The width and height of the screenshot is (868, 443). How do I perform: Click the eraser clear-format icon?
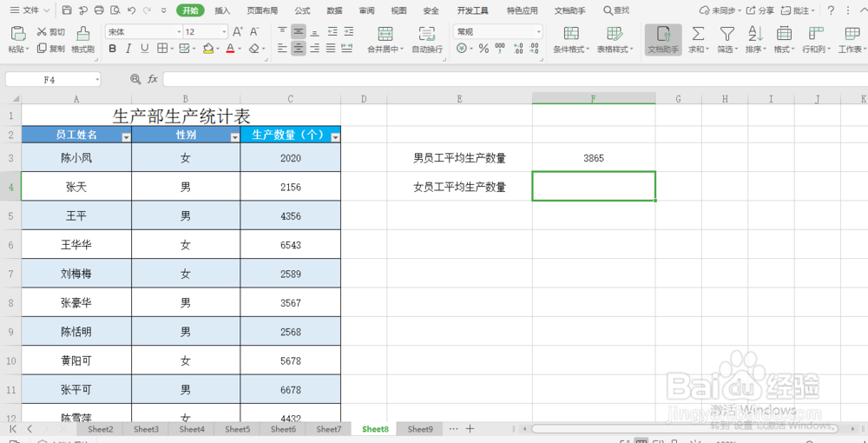(254, 49)
